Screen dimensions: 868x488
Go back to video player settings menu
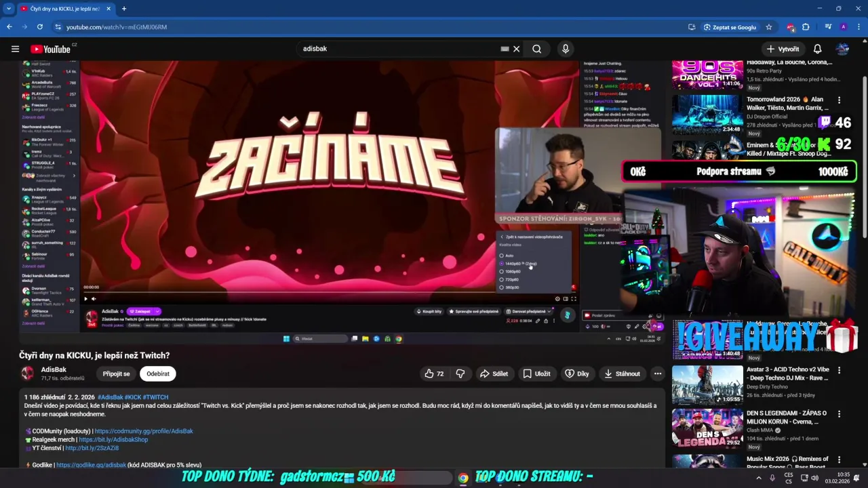[532, 237]
